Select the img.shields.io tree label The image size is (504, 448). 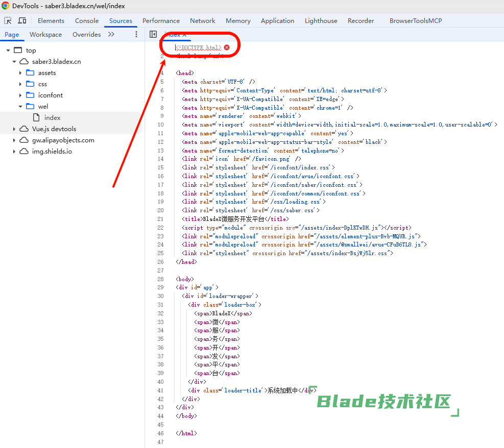[x=52, y=152]
